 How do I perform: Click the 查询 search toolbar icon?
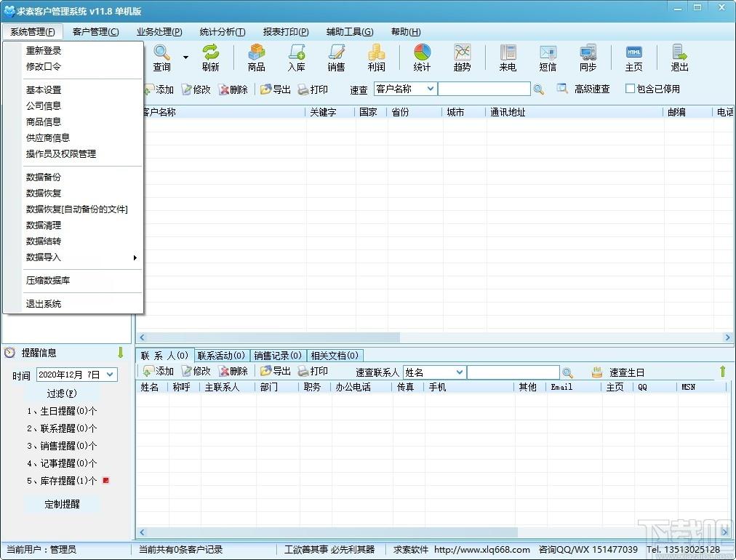click(162, 57)
